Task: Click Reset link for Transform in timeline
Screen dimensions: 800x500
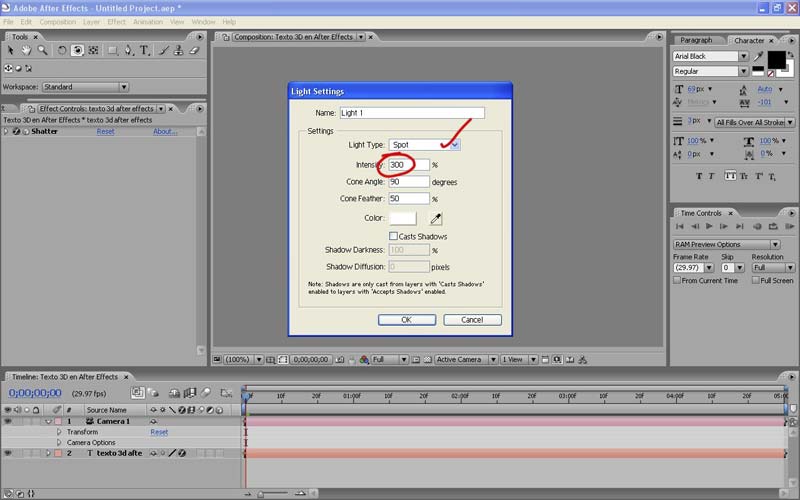Action: click(159, 432)
